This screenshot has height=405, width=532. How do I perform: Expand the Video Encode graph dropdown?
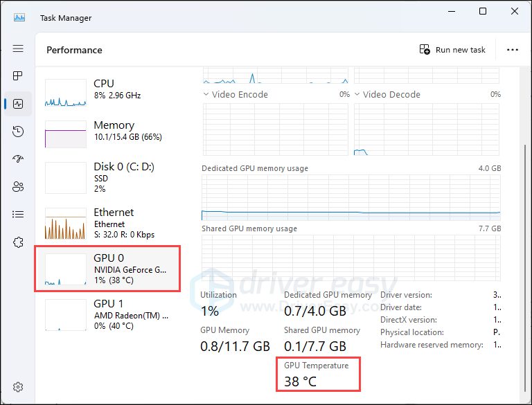coord(206,95)
